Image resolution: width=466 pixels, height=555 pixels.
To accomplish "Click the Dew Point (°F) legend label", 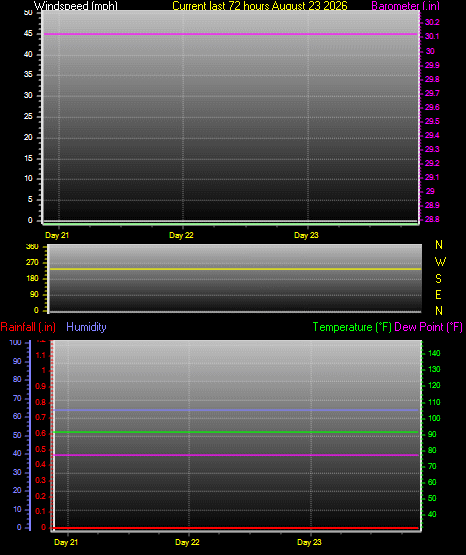I will click(428, 327).
